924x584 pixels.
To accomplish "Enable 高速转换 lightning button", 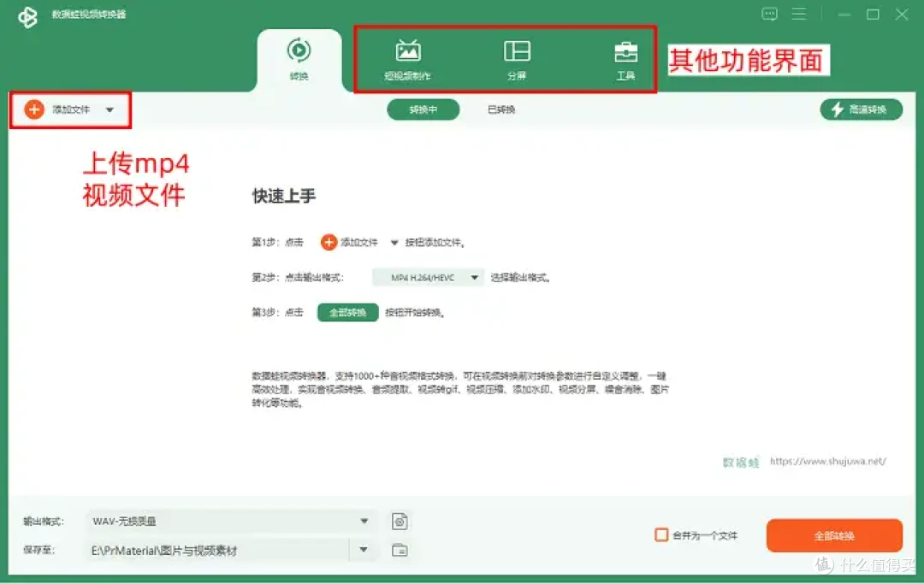I will [x=861, y=109].
